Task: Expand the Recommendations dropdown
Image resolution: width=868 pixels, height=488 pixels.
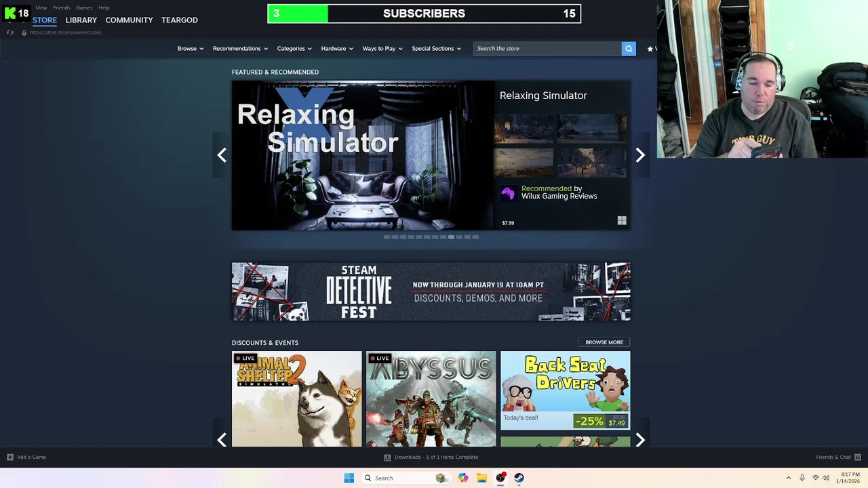Action: 240,49
